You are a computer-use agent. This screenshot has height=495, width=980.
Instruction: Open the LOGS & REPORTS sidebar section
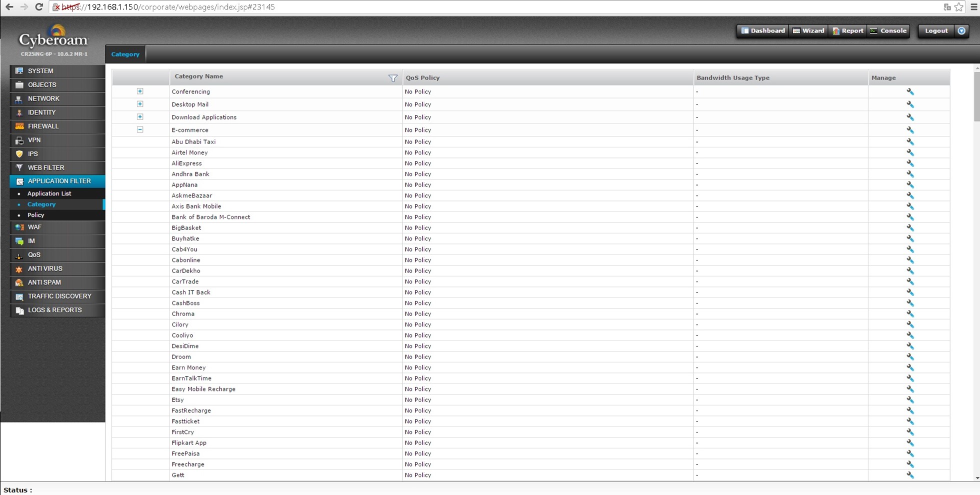(x=57, y=310)
